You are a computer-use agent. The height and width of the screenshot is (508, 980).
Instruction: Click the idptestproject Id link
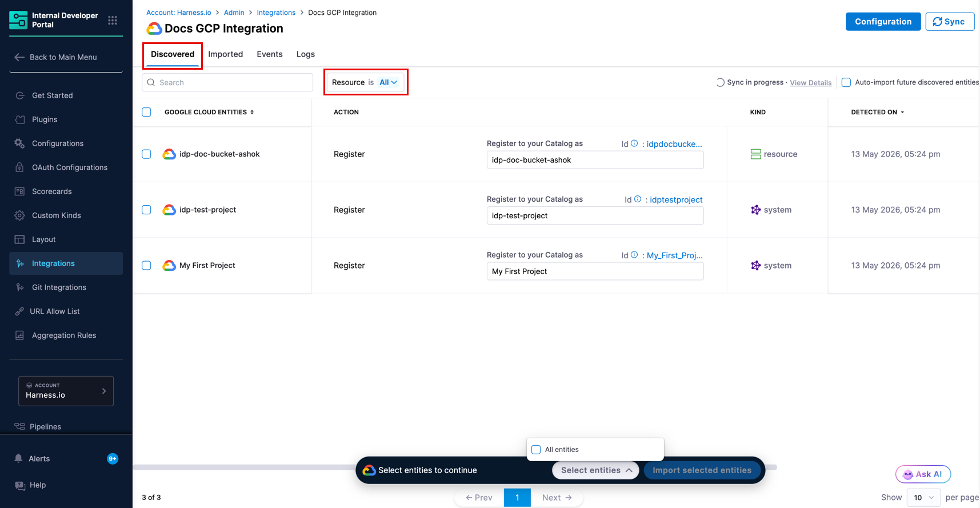coord(676,199)
